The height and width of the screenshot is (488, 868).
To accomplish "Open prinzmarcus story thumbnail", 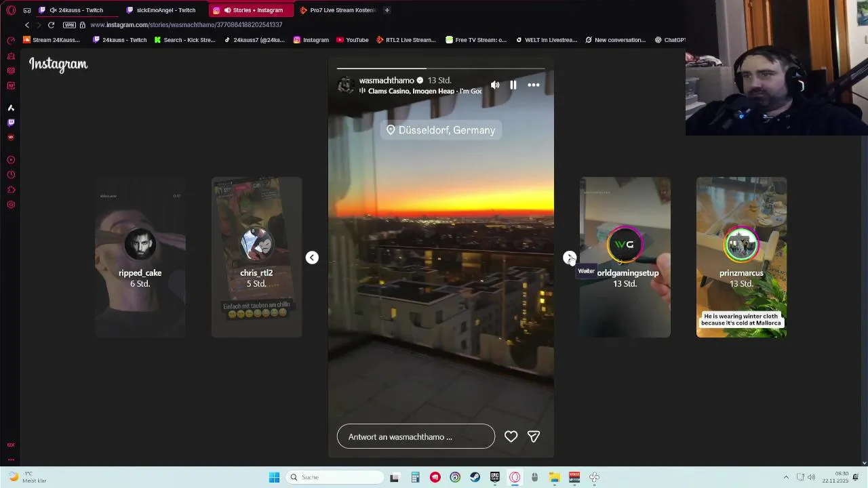I will (741, 258).
